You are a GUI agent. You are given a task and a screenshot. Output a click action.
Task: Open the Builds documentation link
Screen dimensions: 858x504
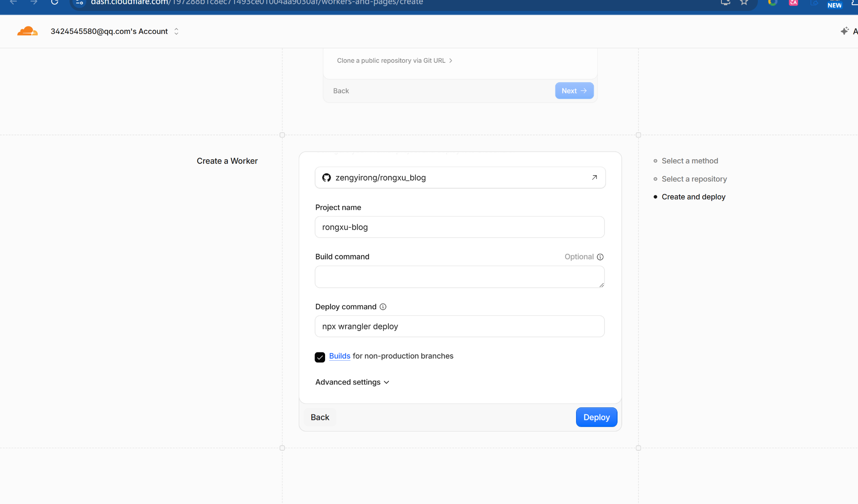click(339, 356)
